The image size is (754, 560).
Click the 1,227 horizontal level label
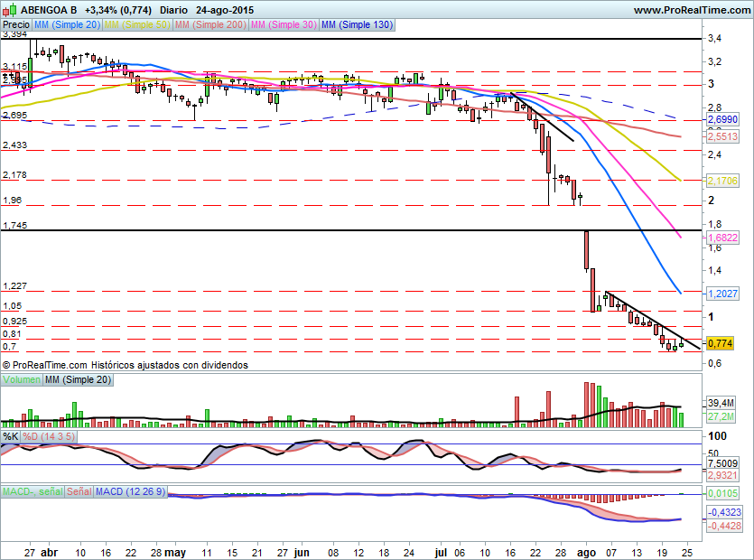15,285
